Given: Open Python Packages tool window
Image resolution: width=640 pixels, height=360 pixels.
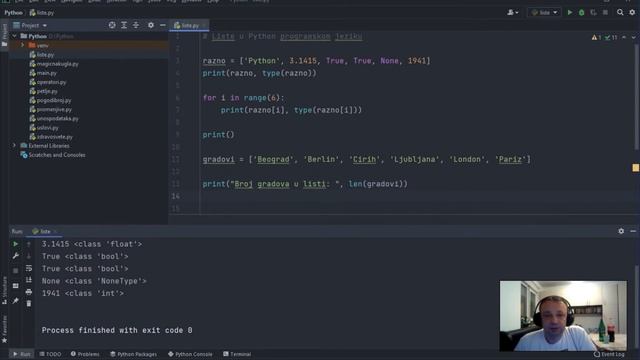Looking at the screenshot, I should coord(133,354).
